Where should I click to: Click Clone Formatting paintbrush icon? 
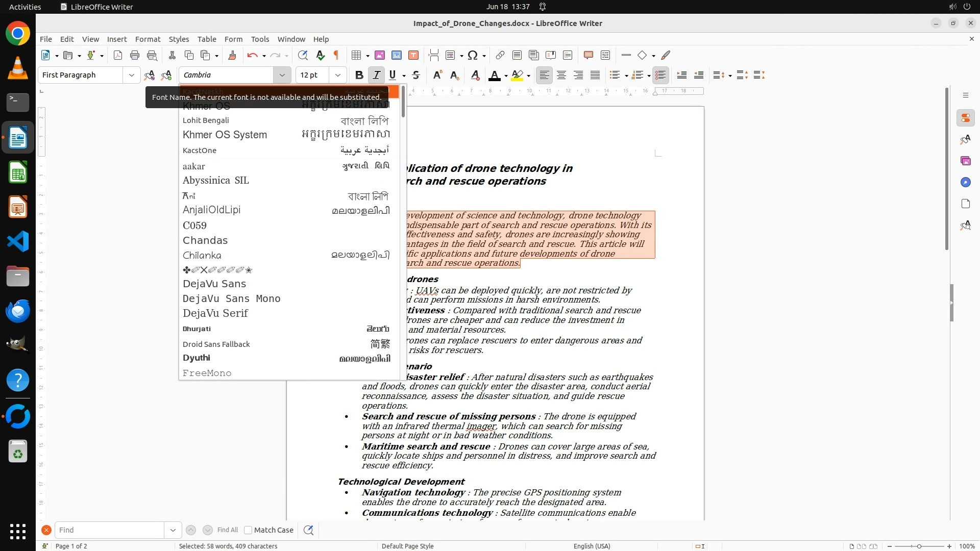coord(232,55)
